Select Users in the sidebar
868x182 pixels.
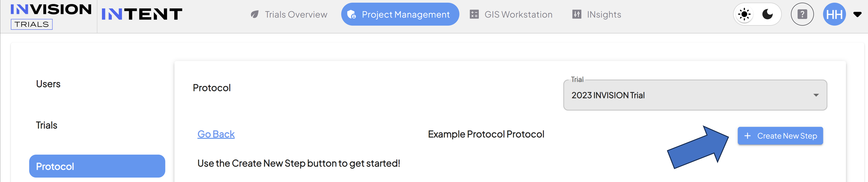(48, 84)
